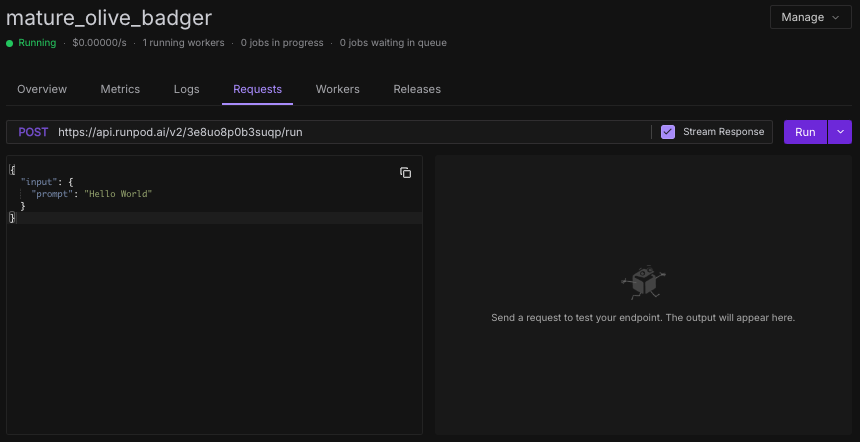This screenshot has height=442, width=860.
Task: Switch to the Overview tab
Action: pyautogui.click(x=42, y=89)
